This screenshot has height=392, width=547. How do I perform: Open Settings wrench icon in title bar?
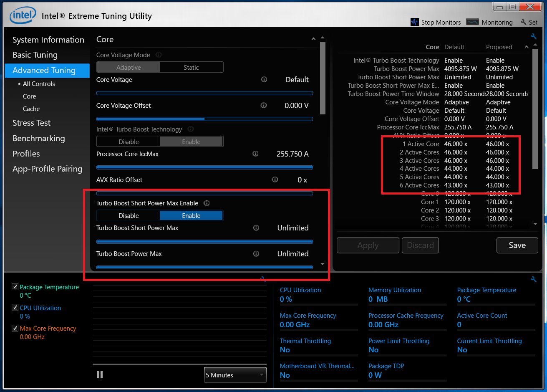point(523,22)
